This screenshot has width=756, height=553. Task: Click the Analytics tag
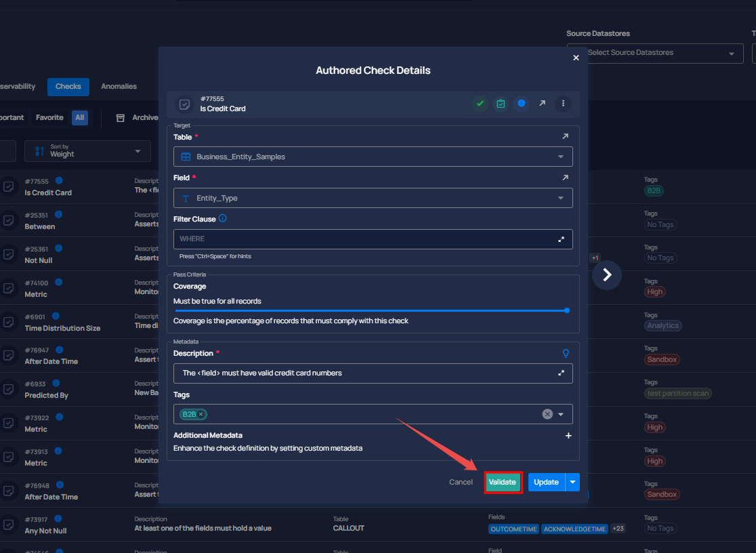coord(663,326)
